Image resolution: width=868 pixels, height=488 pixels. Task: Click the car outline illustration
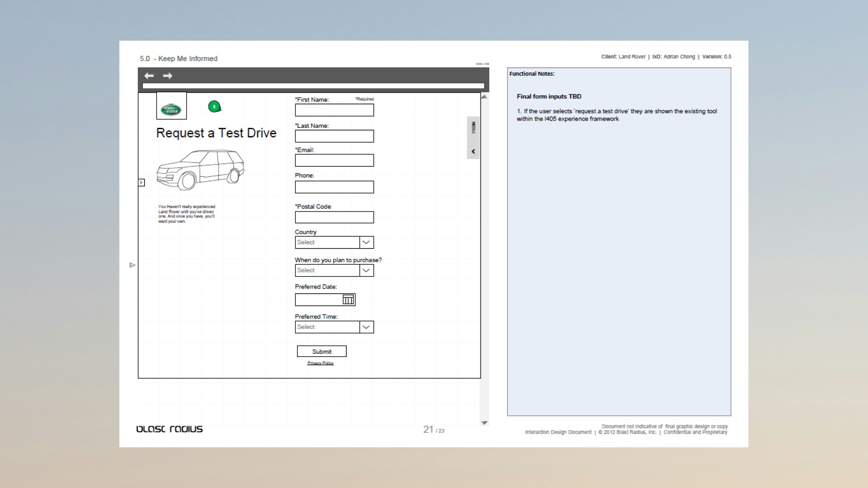click(200, 169)
